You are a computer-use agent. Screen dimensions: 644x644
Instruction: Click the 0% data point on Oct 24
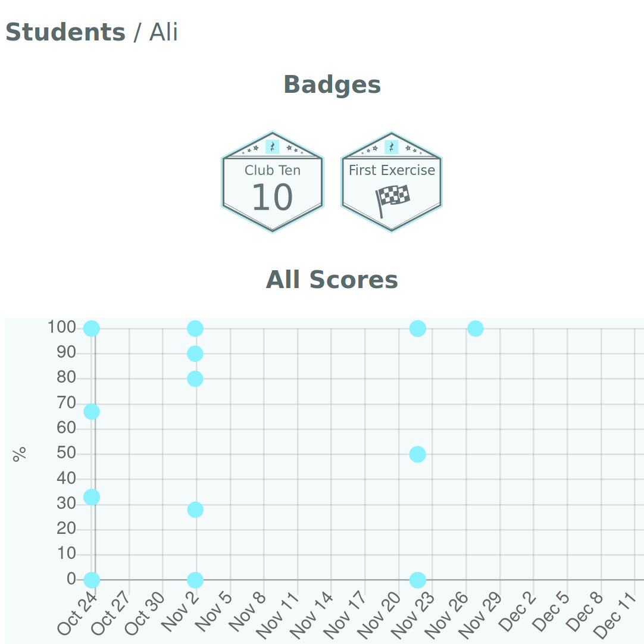coord(91,579)
